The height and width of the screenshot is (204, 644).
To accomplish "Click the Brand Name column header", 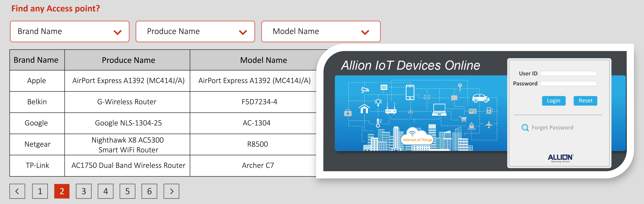I will pos(37,60).
